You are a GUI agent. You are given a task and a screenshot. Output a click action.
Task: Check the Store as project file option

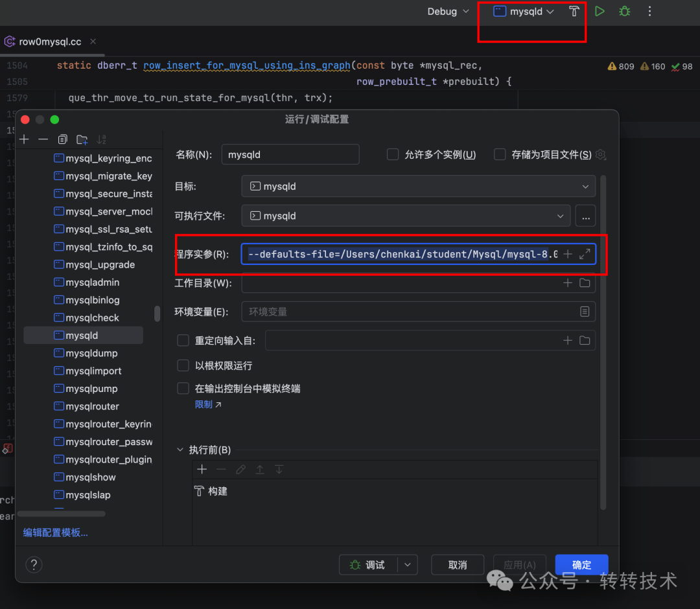click(500, 154)
